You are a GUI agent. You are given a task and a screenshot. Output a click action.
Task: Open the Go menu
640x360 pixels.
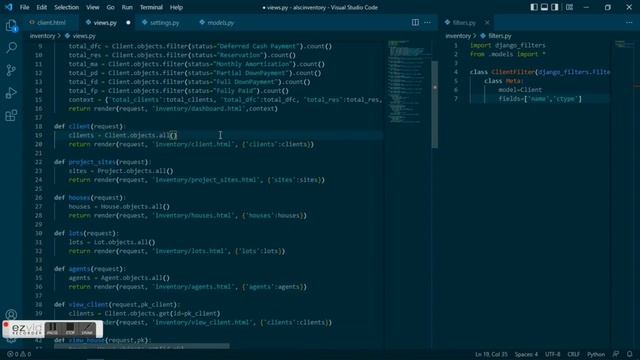(x=111, y=7)
